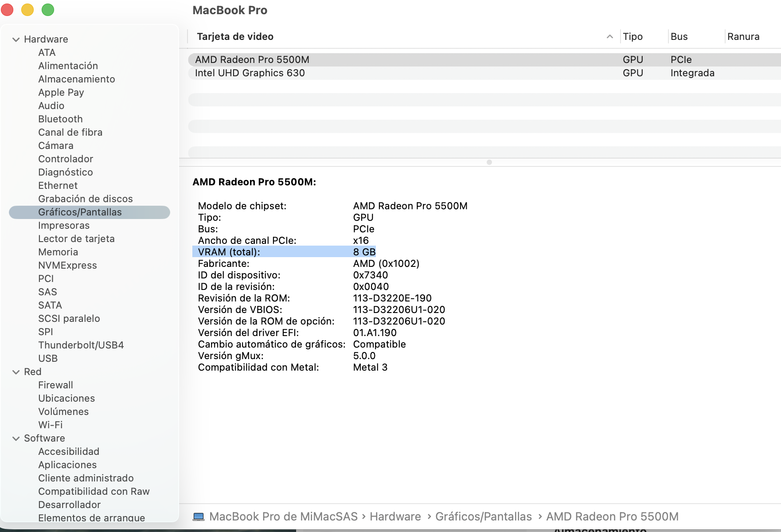
Task: Open Almacenamiento in the sidebar
Action: tap(76, 79)
